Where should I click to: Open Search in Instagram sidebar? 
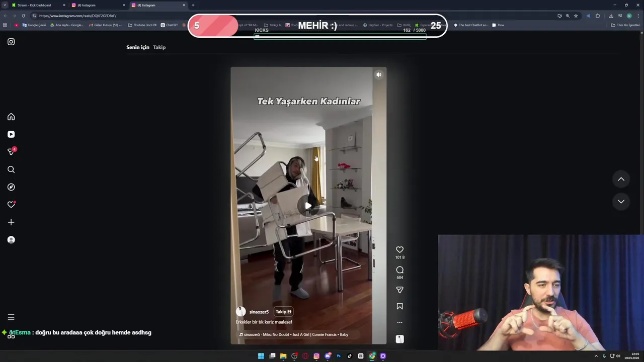(11, 169)
